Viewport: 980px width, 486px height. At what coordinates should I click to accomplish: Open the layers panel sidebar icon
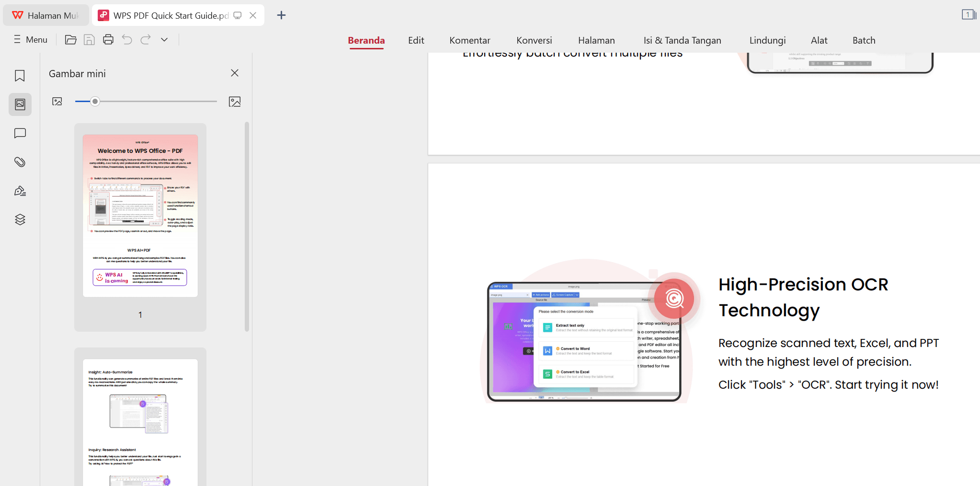(20, 220)
